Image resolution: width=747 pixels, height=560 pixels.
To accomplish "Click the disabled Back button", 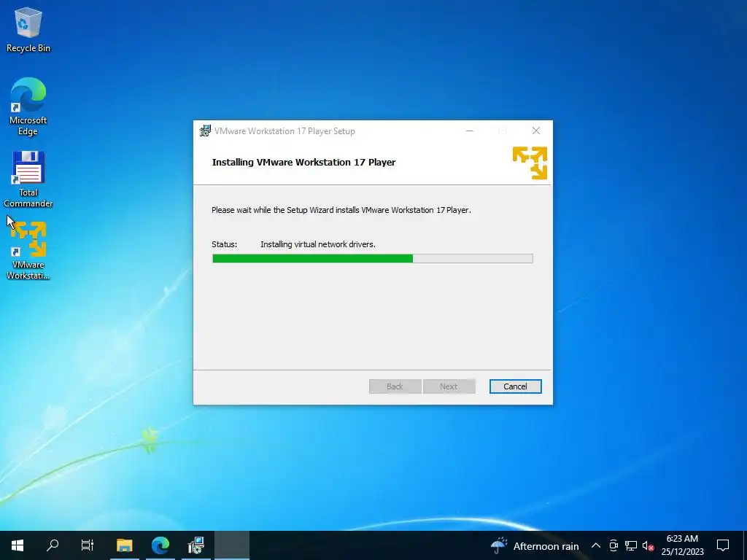I will click(395, 386).
